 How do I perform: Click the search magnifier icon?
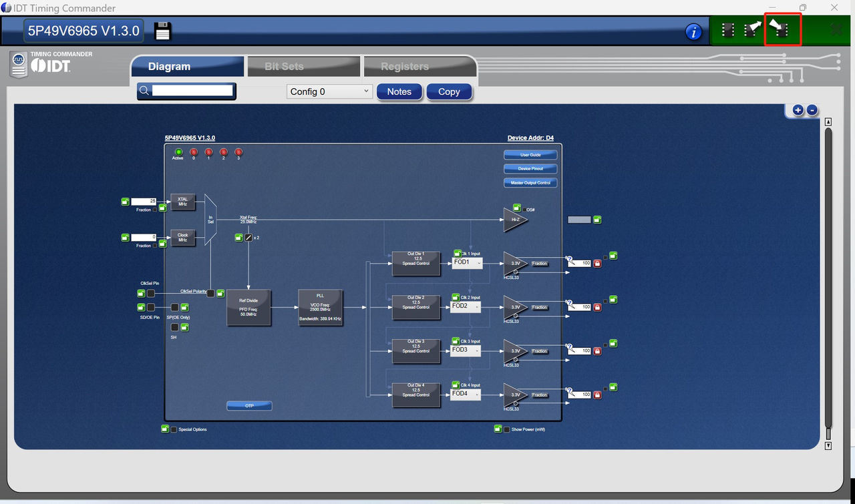click(x=144, y=91)
